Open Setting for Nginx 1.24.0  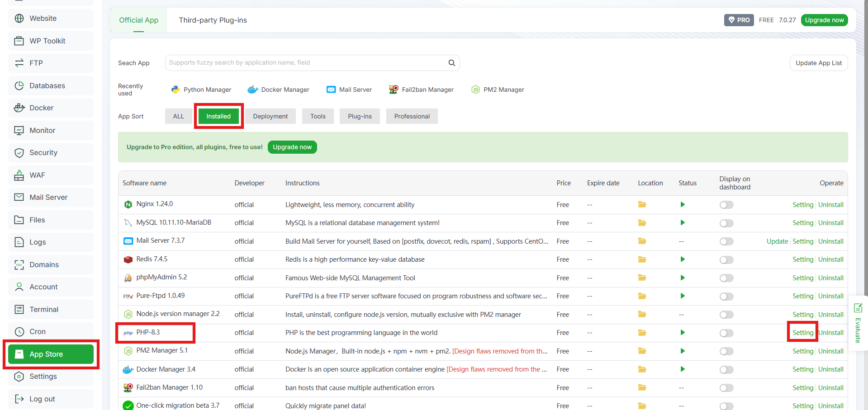803,205
